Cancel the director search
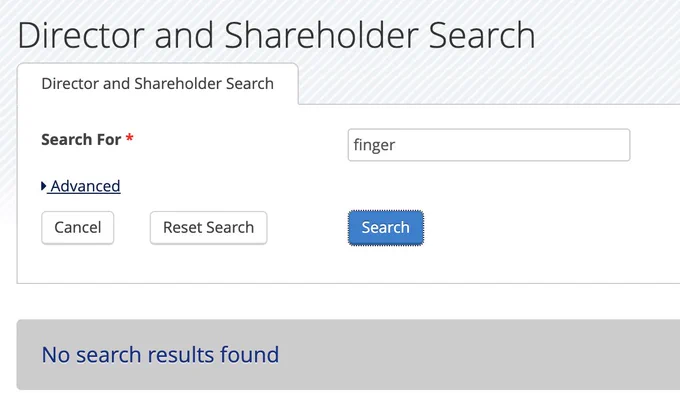This screenshot has width=680, height=416. tap(78, 228)
